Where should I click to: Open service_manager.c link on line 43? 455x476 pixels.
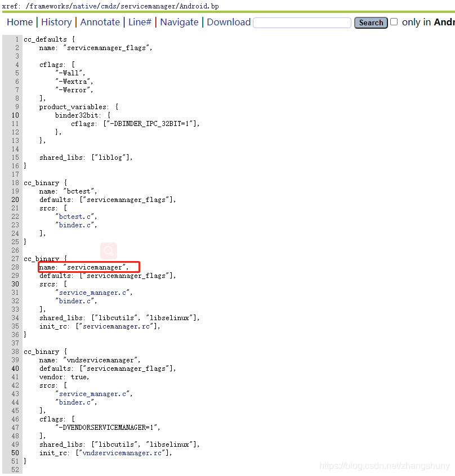click(x=92, y=394)
